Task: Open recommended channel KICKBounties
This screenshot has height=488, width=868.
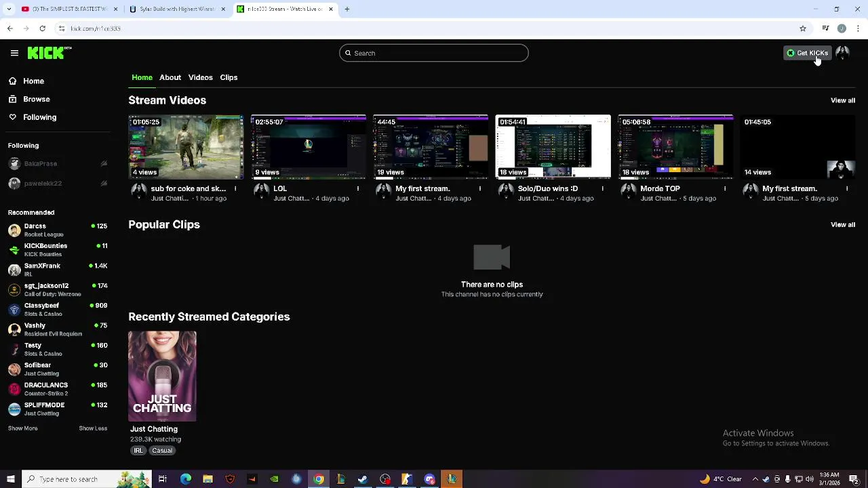Action: point(57,249)
